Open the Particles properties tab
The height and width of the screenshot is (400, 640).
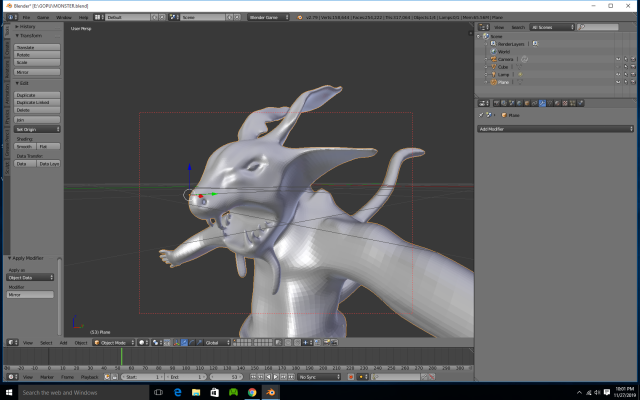572,103
